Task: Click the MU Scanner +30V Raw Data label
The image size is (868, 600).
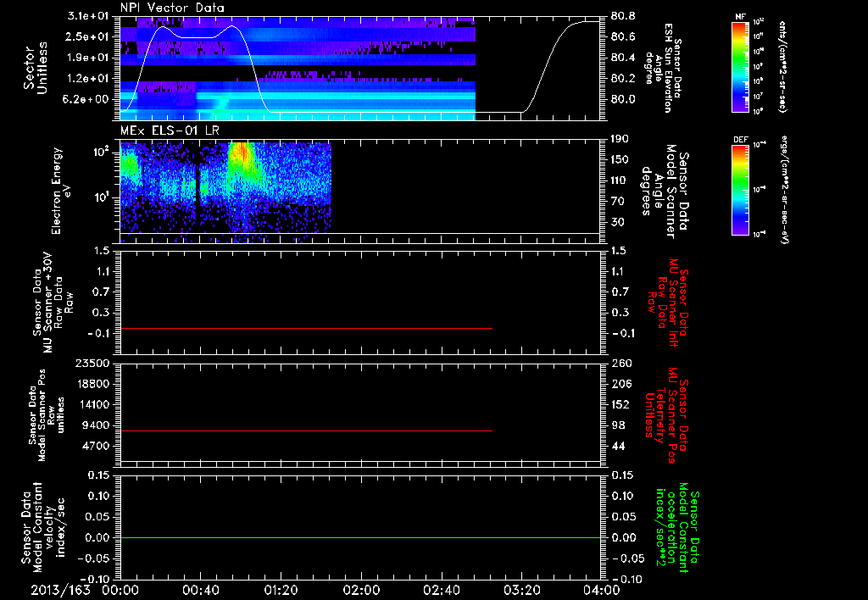Action: click(x=53, y=303)
